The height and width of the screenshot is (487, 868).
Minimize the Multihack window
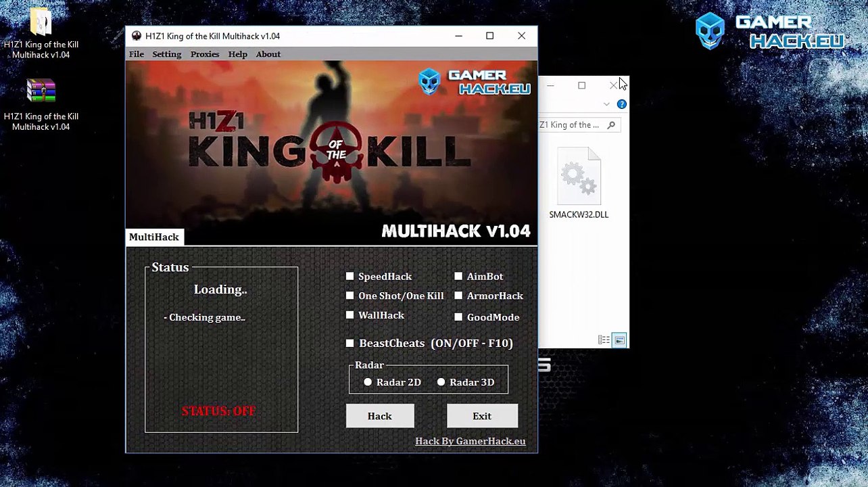[x=458, y=36]
